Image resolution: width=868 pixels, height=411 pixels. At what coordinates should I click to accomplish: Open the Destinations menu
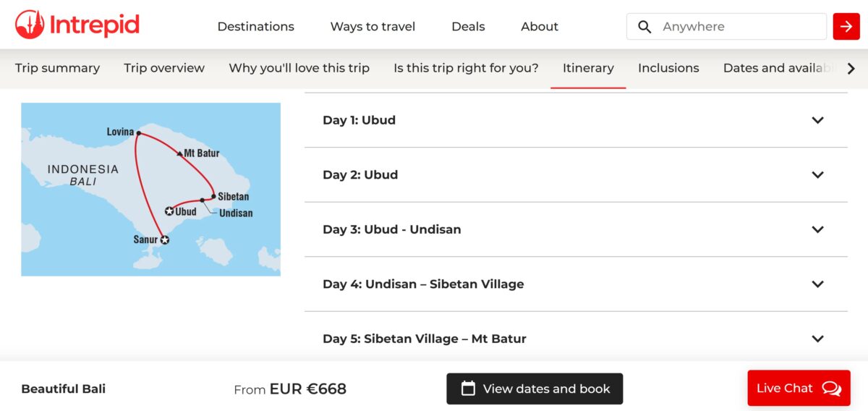click(x=255, y=27)
